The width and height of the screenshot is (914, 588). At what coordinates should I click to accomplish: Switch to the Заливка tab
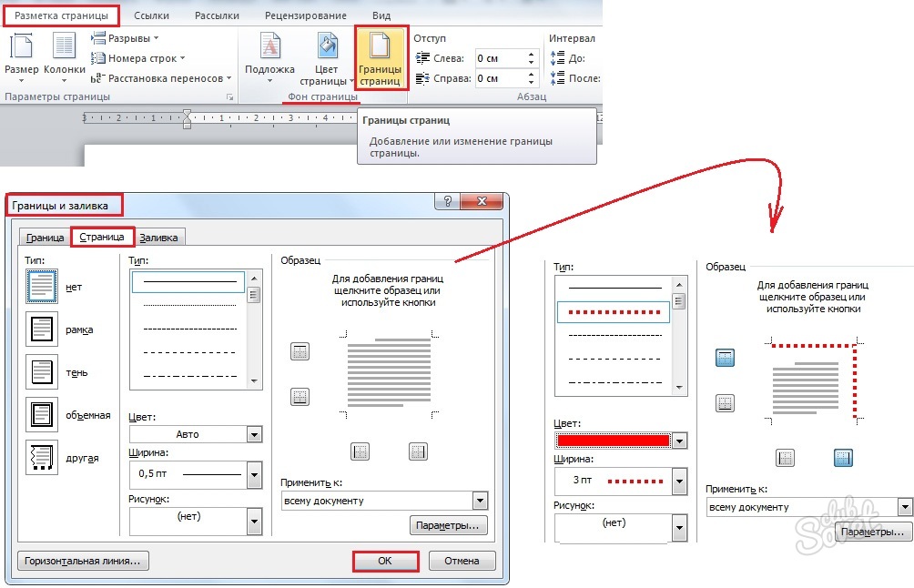click(159, 238)
